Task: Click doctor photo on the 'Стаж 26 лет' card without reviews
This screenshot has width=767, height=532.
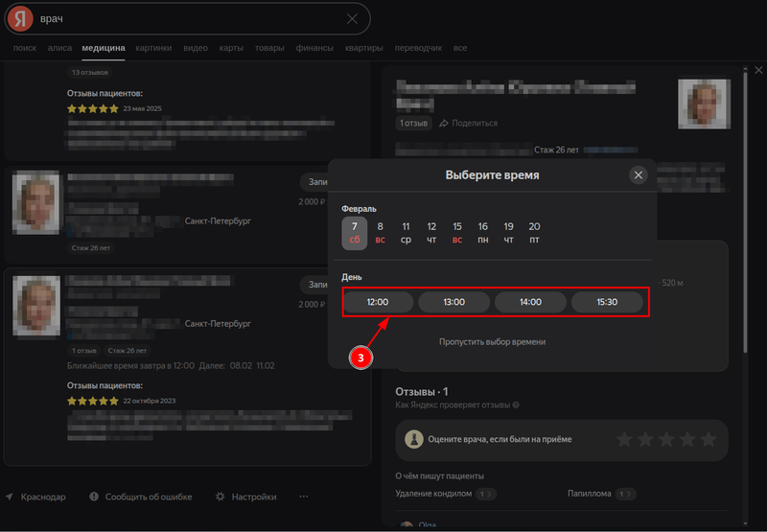Action: [x=35, y=202]
